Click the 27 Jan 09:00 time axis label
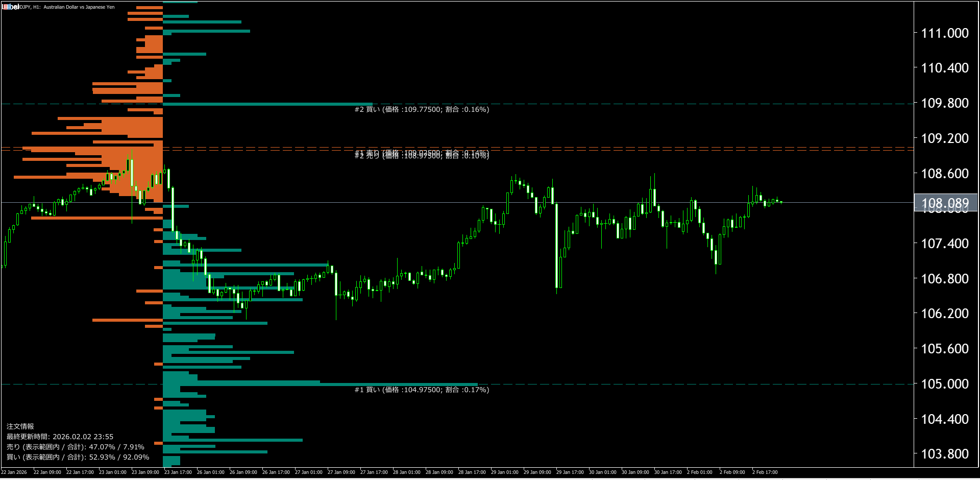 point(341,472)
